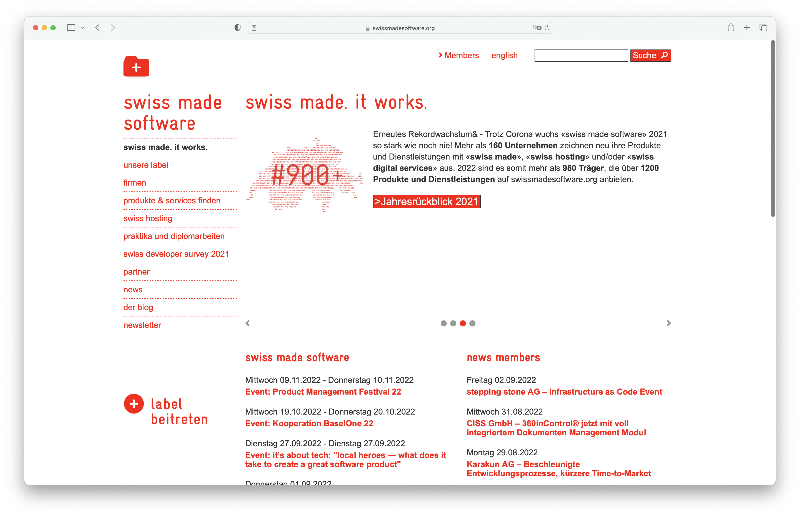Switch language to english

(x=504, y=55)
